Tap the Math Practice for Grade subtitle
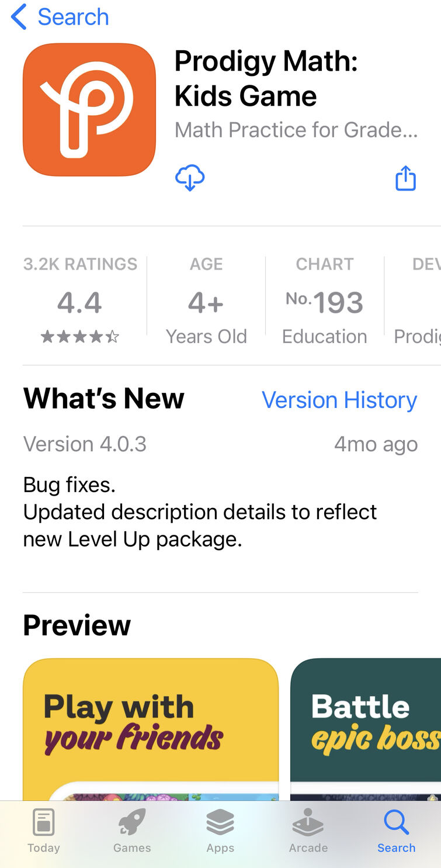 (x=296, y=130)
